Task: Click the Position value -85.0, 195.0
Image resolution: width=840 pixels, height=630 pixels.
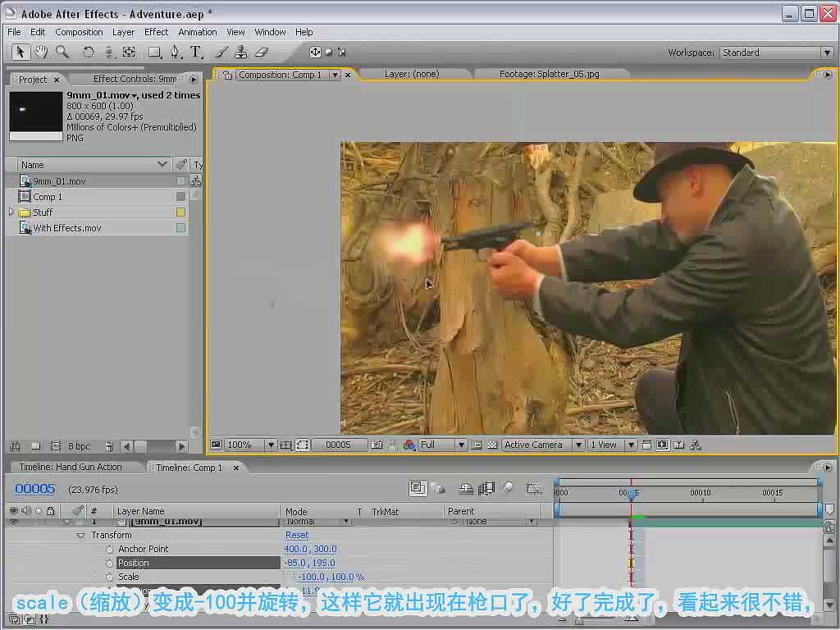Action: coord(309,563)
